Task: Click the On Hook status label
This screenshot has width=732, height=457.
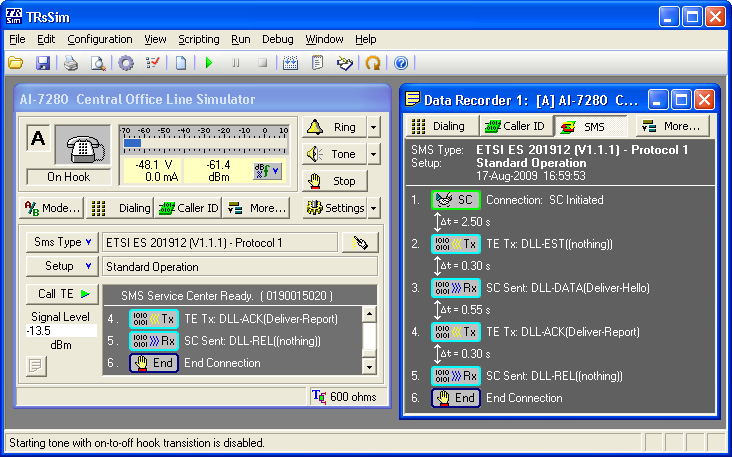Action: coord(69,177)
